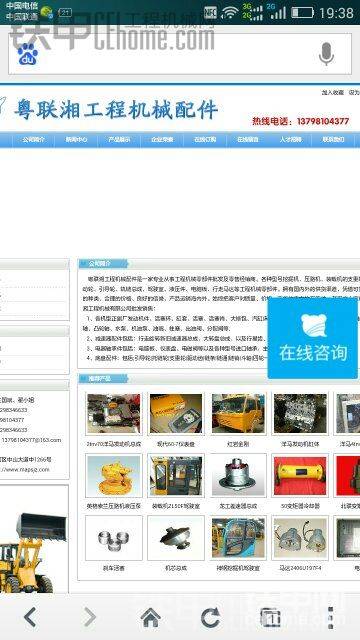Open the yellow hydraulic pump product thumbnail

114,475
